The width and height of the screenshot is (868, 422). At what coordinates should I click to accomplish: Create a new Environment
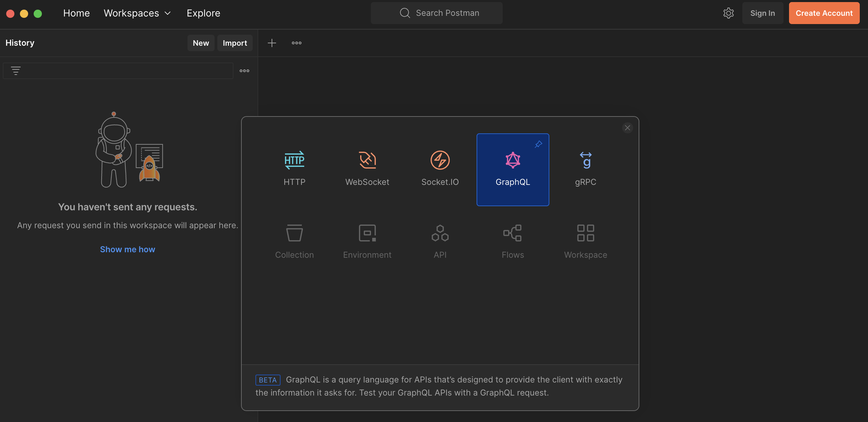coord(367,233)
